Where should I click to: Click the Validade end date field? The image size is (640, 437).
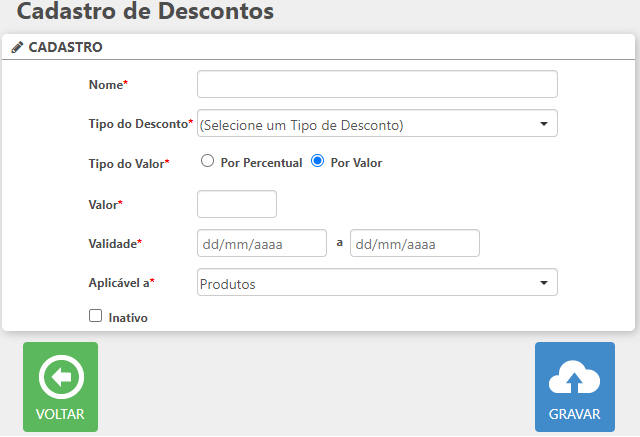(x=414, y=243)
